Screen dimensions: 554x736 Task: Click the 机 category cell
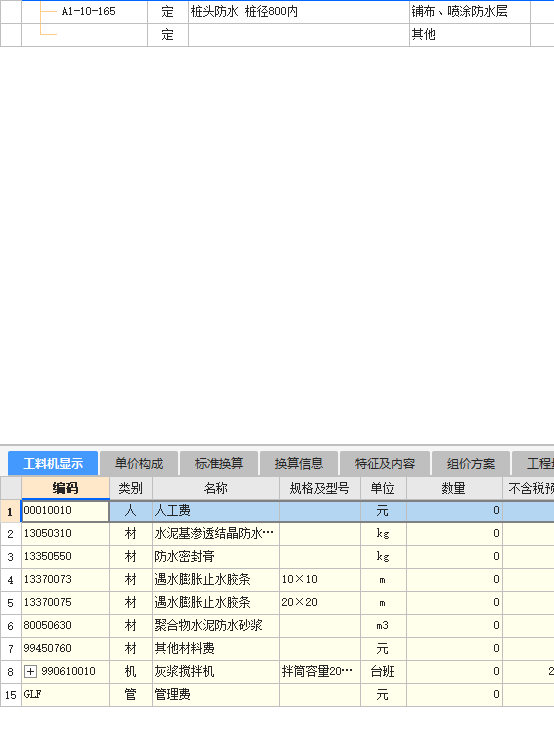(x=131, y=672)
